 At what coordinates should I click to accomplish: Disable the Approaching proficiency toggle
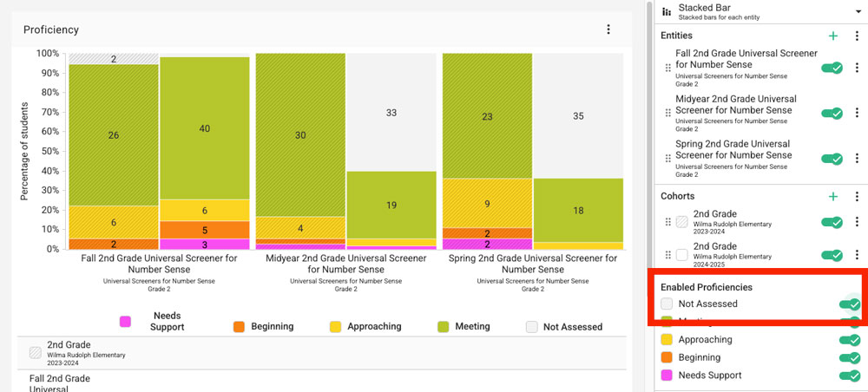pyautogui.click(x=849, y=340)
